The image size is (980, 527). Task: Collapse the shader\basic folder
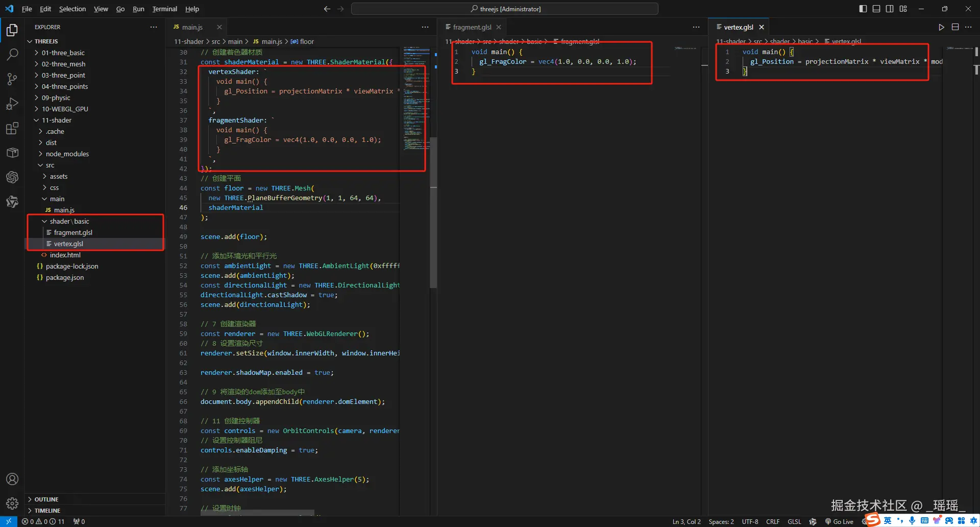pos(69,221)
